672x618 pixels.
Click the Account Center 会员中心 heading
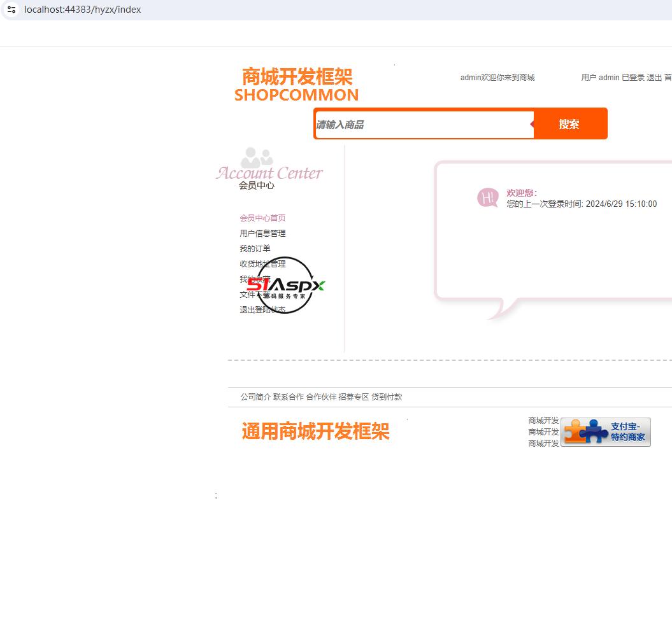coord(269,178)
